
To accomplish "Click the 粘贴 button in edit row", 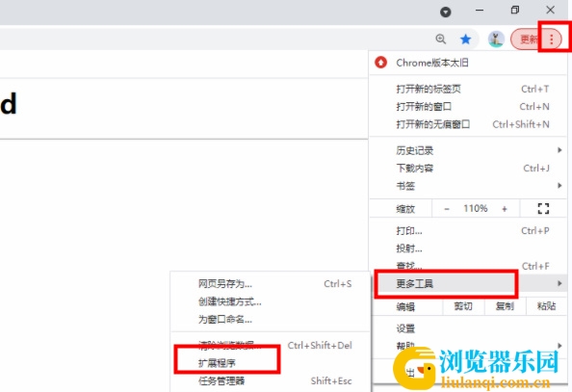I will point(546,306).
